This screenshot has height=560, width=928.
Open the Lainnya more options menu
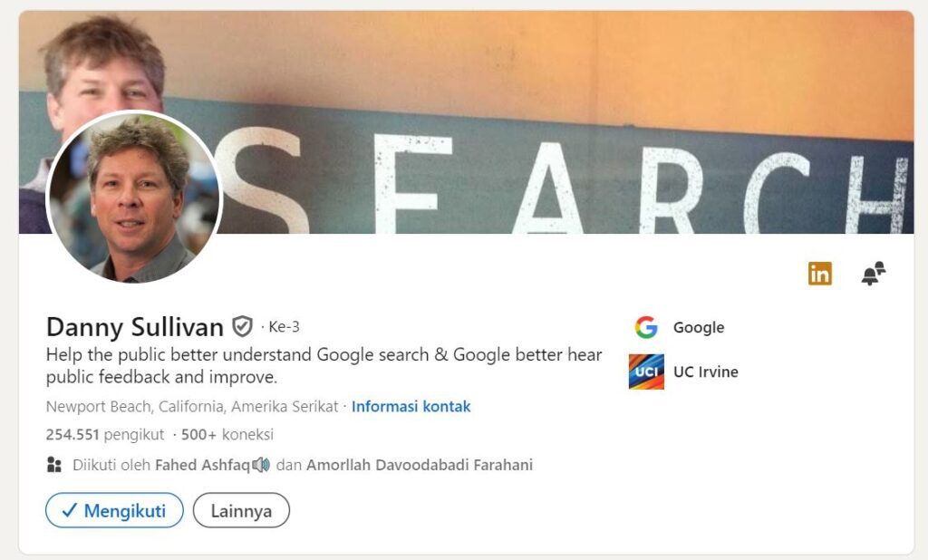click(x=241, y=510)
